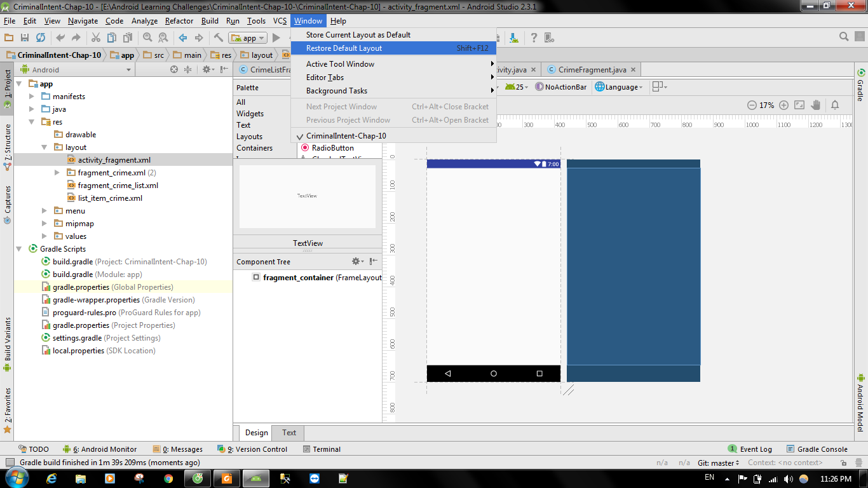Click the Replace toolbar icon
868x488 pixels.
[x=163, y=38]
